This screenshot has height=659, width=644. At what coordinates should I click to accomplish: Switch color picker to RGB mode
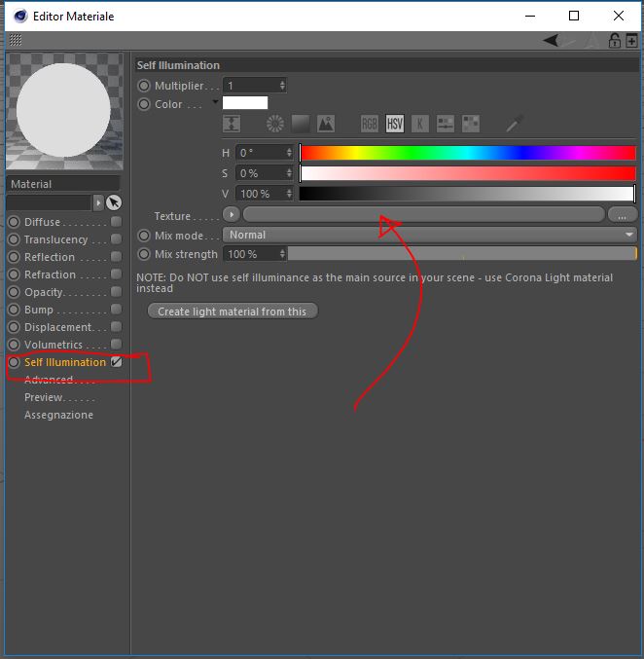(x=370, y=124)
